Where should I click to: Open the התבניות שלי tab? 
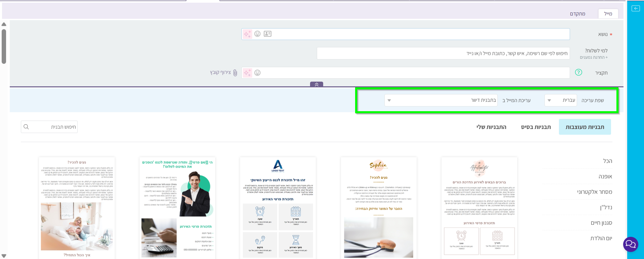491,127
